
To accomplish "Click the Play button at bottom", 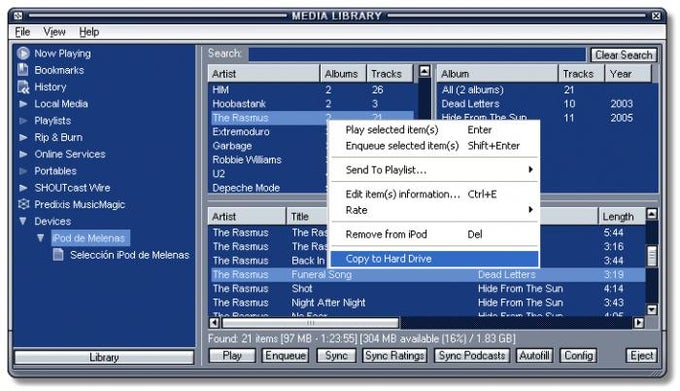I will (x=232, y=355).
